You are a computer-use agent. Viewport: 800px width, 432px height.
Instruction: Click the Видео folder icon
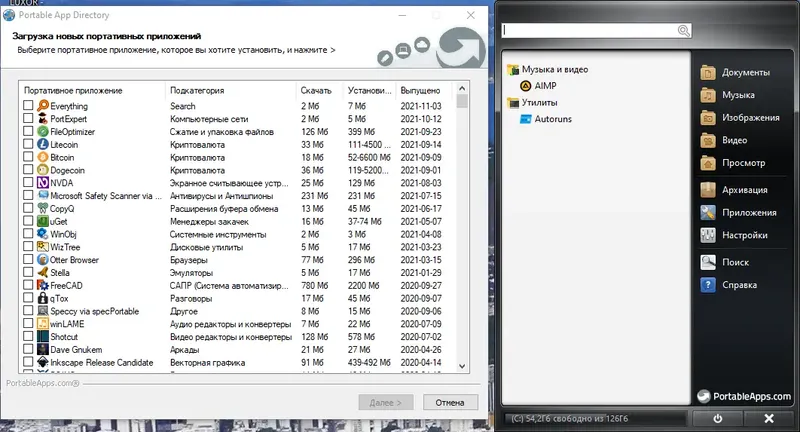pyautogui.click(x=708, y=140)
